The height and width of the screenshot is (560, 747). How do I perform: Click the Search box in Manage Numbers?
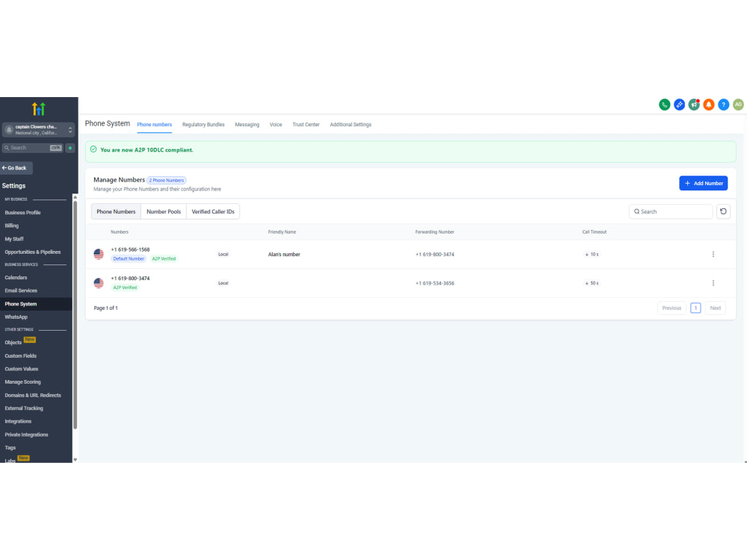pyautogui.click(x=670, y=211)
